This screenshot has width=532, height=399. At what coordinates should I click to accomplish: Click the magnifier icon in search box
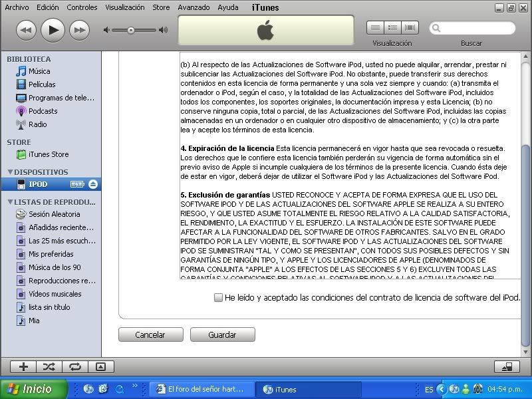tap(436, 28)
